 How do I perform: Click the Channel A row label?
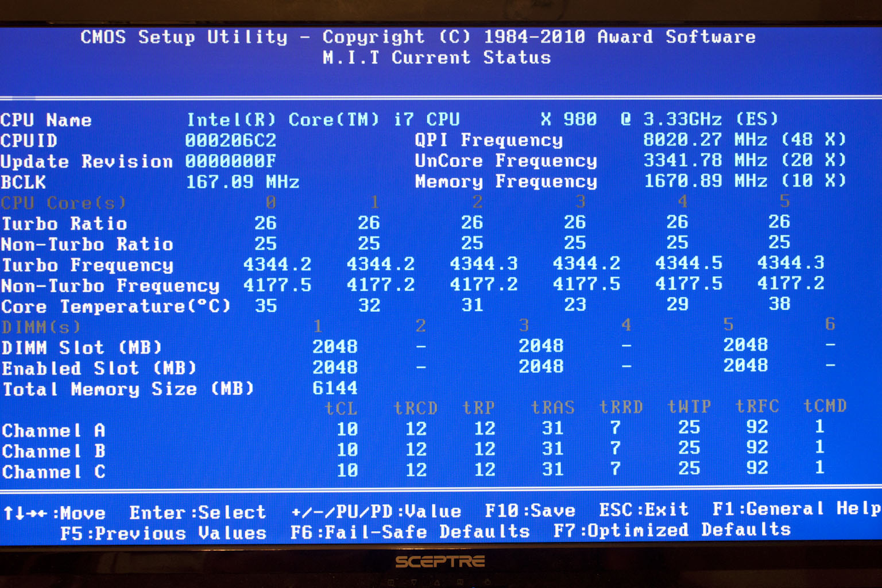53,431
